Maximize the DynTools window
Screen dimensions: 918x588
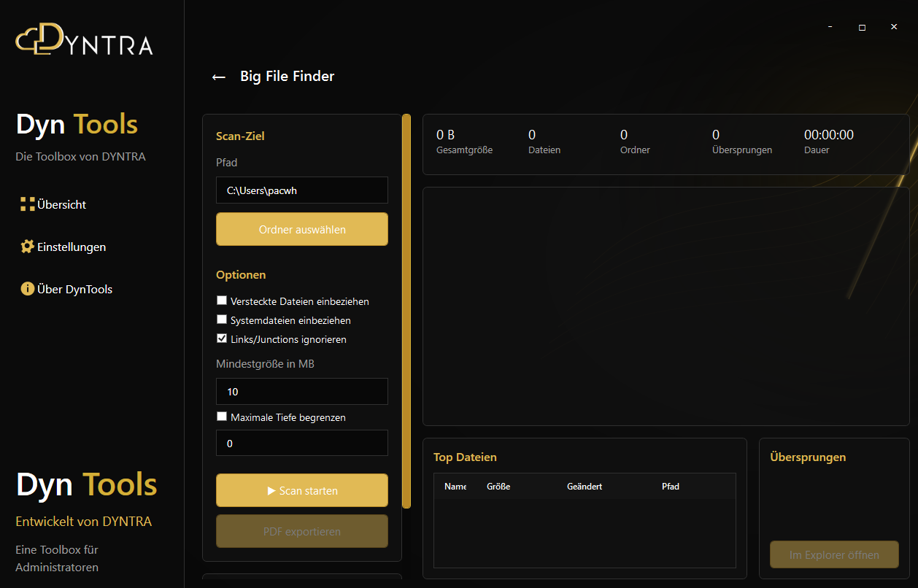point(862,27)
